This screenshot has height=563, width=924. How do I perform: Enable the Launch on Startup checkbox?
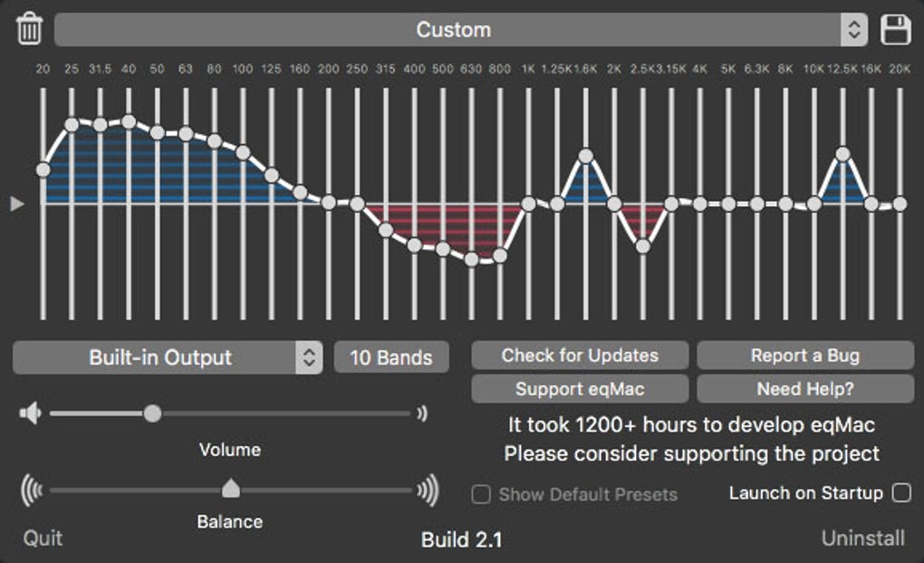click(900, 493)
